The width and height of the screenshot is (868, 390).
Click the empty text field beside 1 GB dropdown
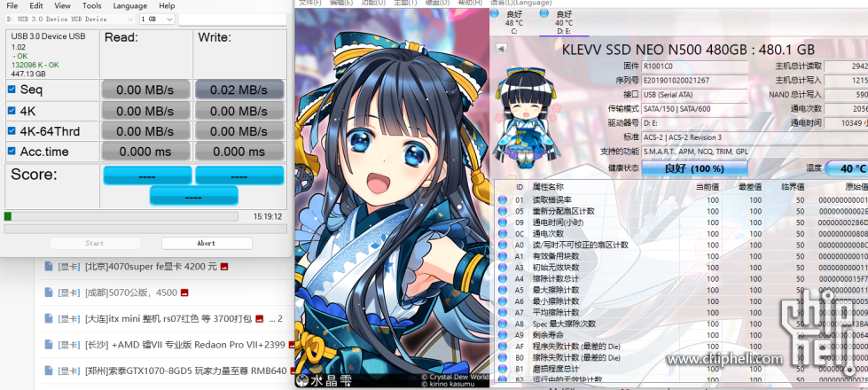pyautogui.click(x=232, y=19)
